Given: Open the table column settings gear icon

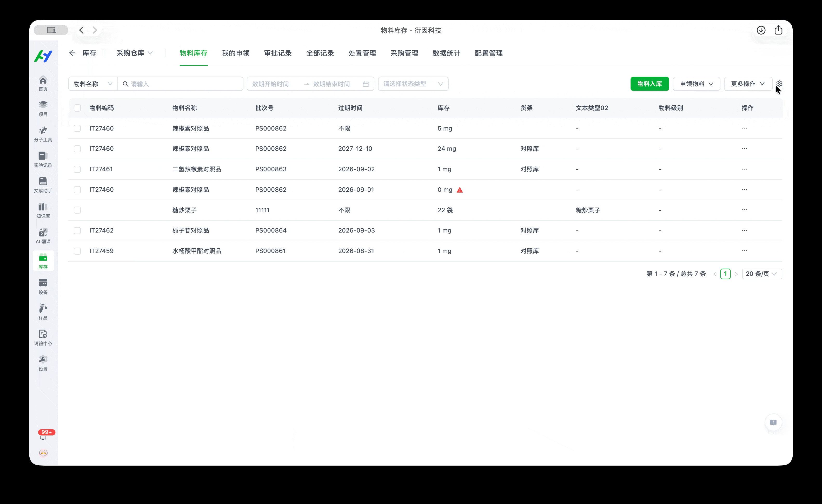Looking at the screenshot, I should [780, 83].
